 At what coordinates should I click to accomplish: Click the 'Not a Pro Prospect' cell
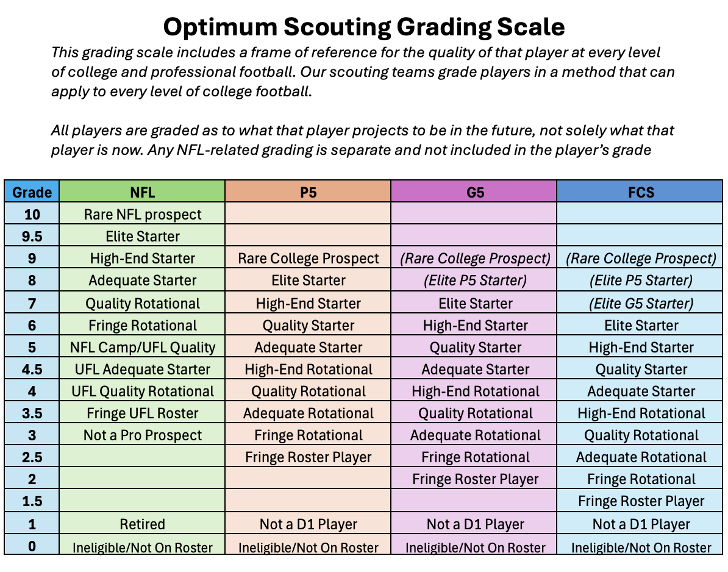(x=143, y=435)
